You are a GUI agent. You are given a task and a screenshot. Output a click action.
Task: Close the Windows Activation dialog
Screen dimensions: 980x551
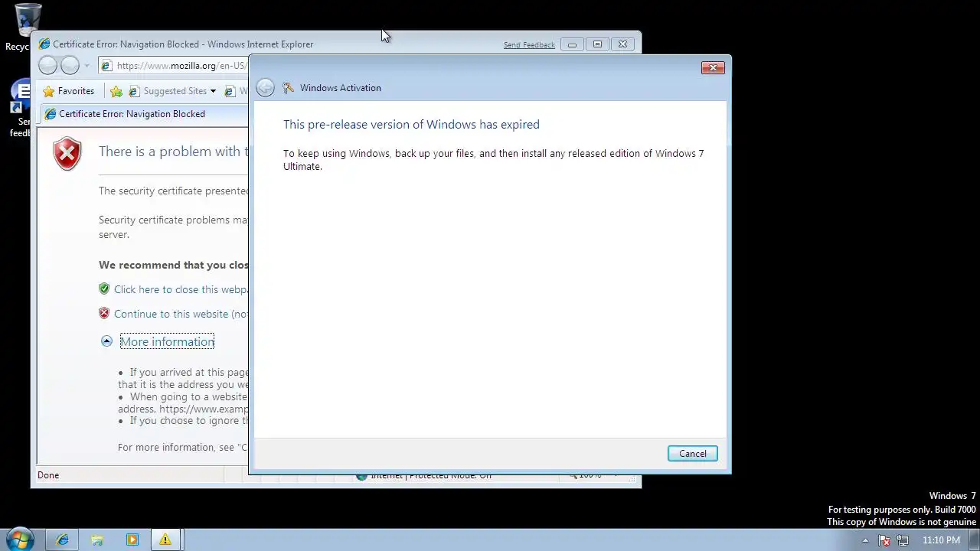pyautogui.click(x=713, y=68)
